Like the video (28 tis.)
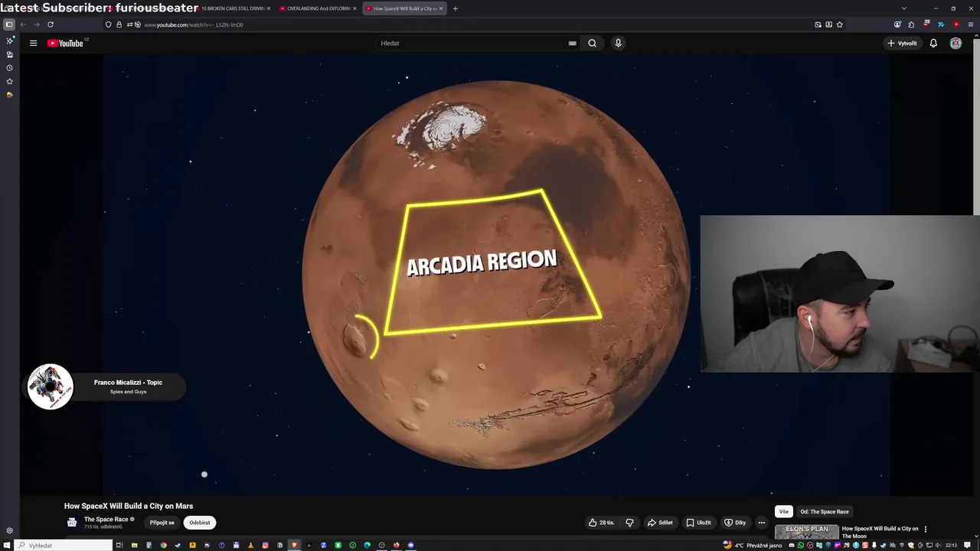Viewport: 980px width, 551px height. (x=602, y=523)
